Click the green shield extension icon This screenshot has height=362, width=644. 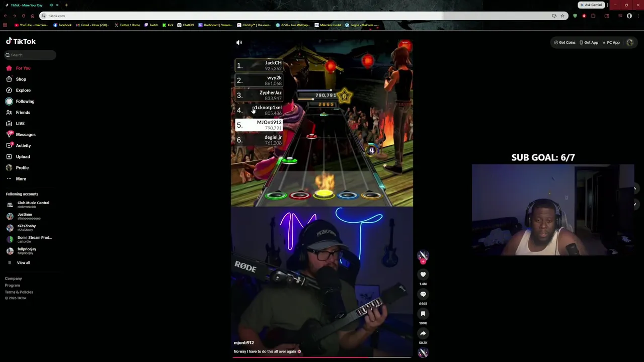[575, 16]
